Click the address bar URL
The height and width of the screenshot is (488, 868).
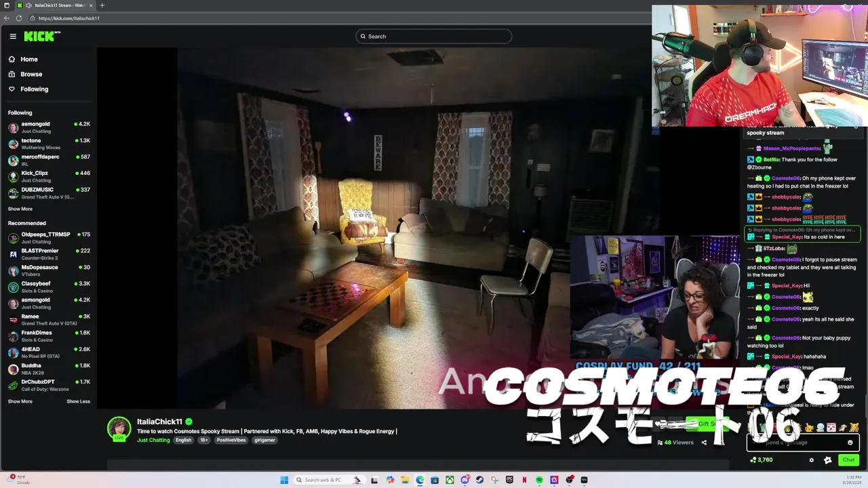coord(69,18)
